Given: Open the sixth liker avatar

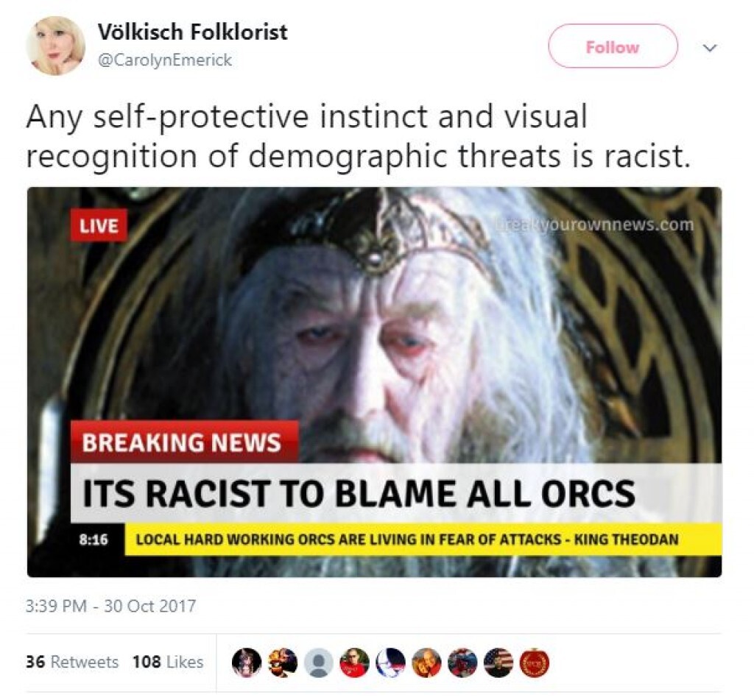Looking at the screenshot, I should tap(426, 662).
